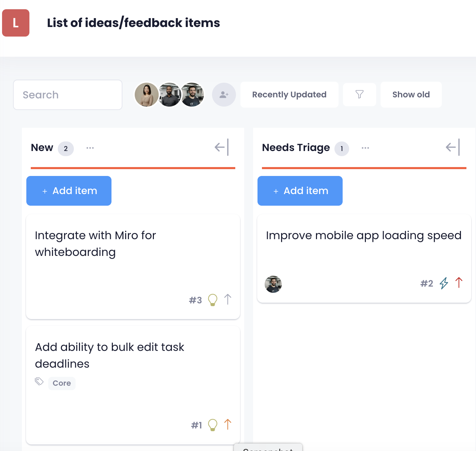This screenshot has width=476, height=451.
Task: Open the Needs Triage options menu
Action: coord(366,148)
